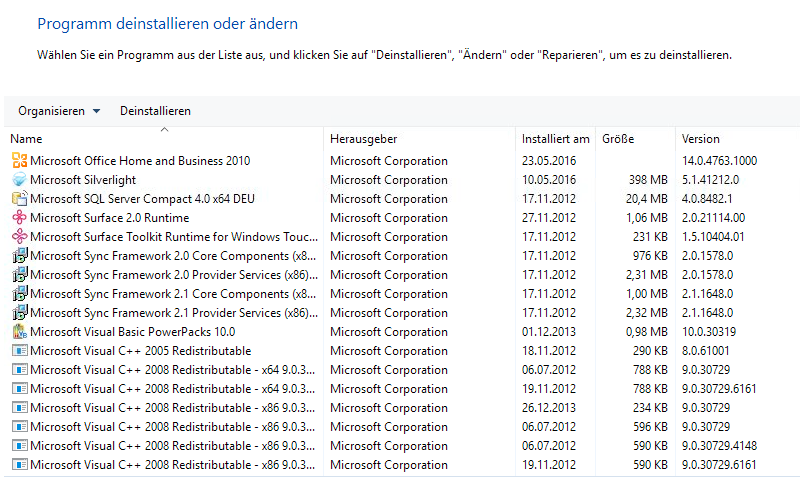Click the size value 290 KB
The width and height of the screenshot is (800, 477).
pyautogui.click(x=650, y=351)
